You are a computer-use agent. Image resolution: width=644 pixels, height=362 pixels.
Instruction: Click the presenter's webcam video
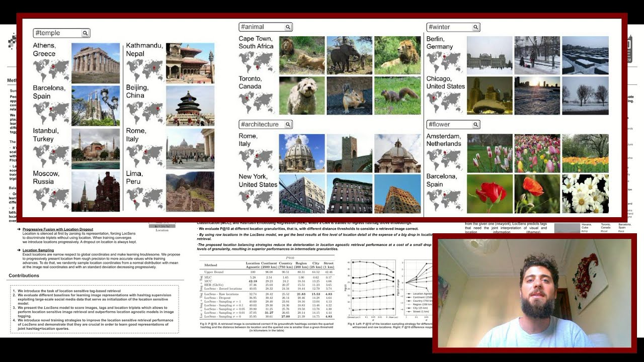click(x=534, y=293)
